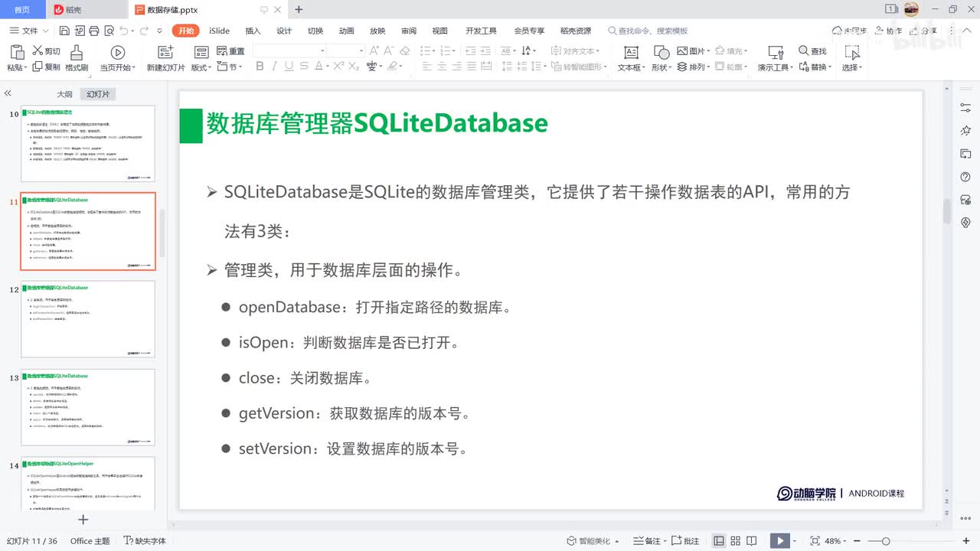Toggle normal view in status bar
This screenshot has height=551, width=980.
pyautogui.click(x=719, y=541)
